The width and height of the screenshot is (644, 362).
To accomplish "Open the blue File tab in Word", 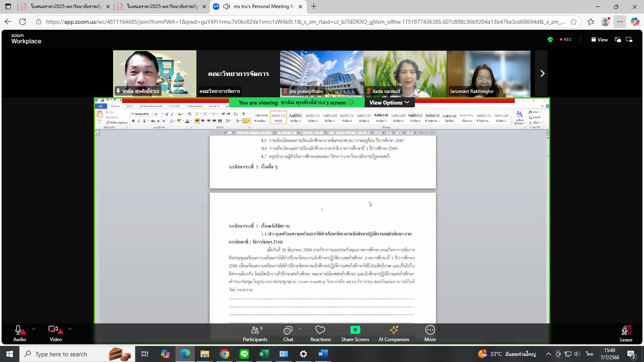I will click(100, 106).
